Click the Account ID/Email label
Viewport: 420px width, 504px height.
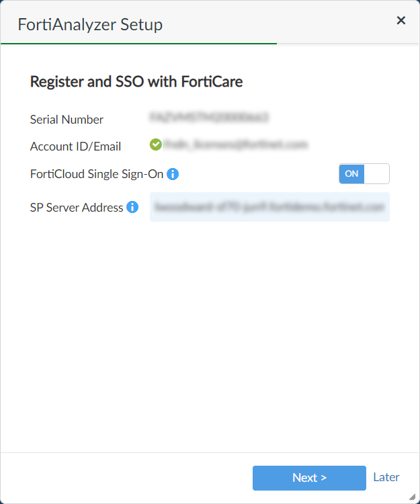point(75,146)
